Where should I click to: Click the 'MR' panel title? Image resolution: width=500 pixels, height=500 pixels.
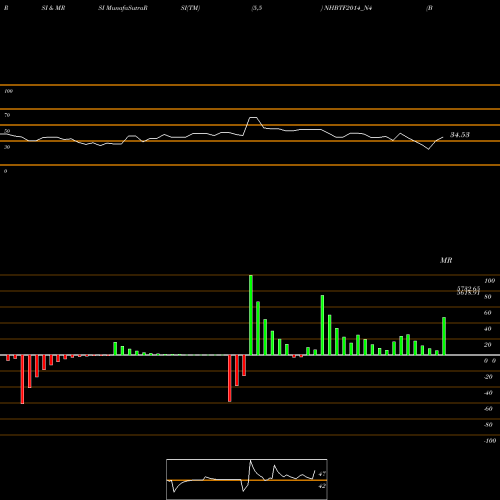pyautogui.click(x=446, y=260)
